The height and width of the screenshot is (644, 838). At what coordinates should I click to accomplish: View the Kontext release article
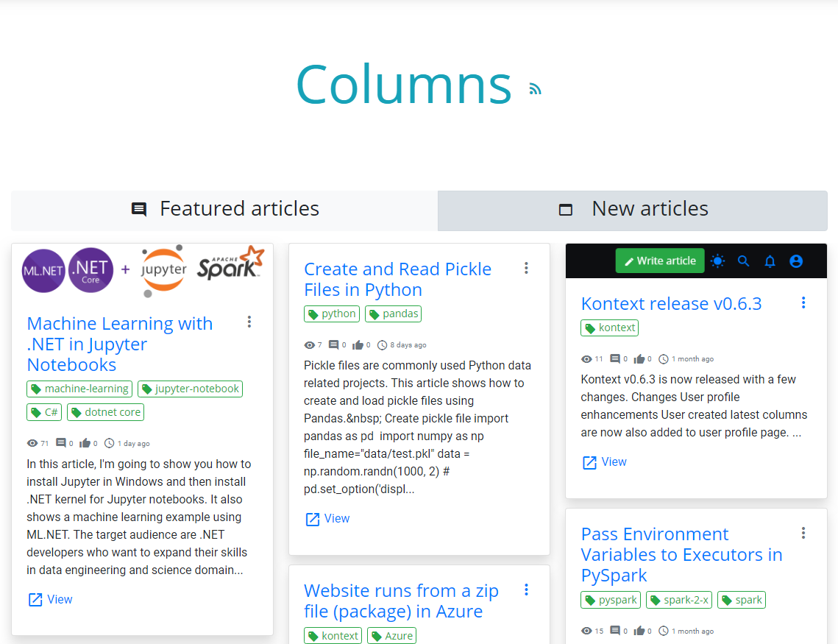point(604,461)
